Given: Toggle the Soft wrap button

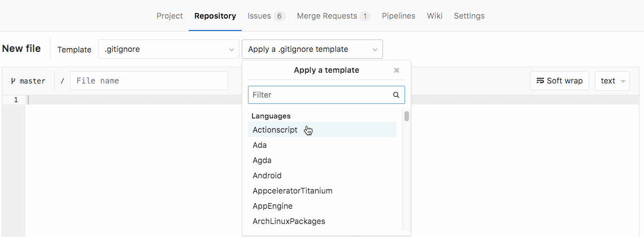Looking at the screenshot, I should coord(559,81).
